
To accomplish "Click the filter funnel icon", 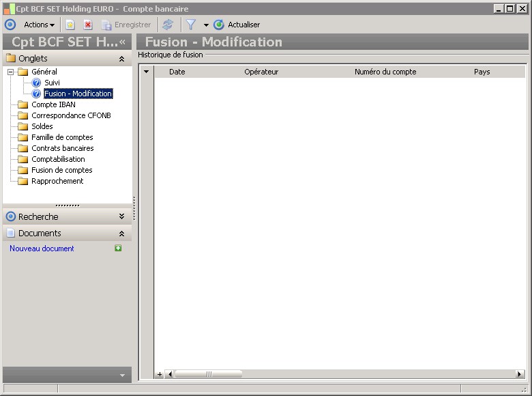I will [191, 25].
